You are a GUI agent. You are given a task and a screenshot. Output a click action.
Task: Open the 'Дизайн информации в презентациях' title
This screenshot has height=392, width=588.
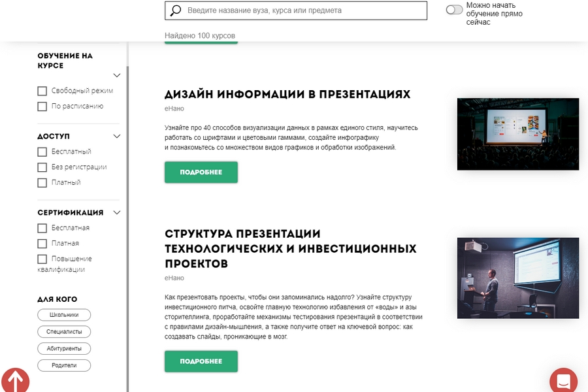tap(287, 94)
